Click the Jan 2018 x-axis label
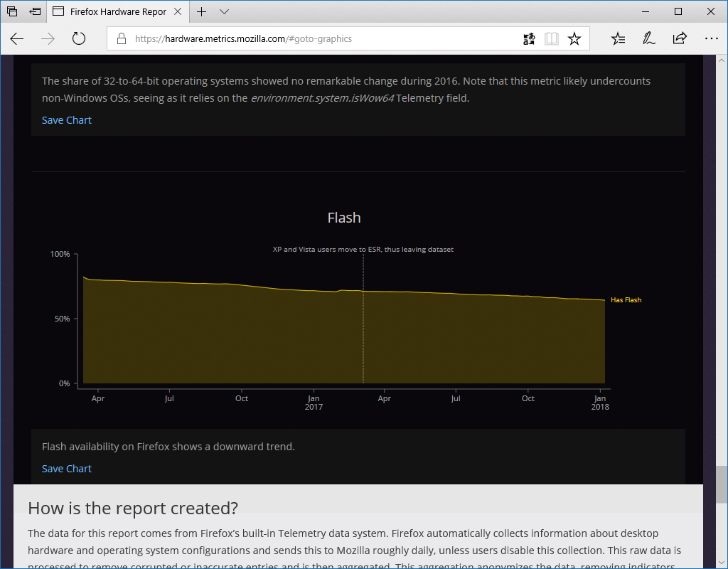Screen dimensions: 728x569 pos(600,403)
